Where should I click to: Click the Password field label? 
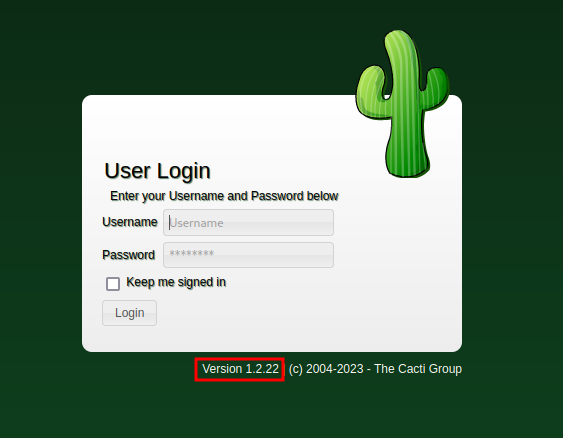(x=129, y=255)
